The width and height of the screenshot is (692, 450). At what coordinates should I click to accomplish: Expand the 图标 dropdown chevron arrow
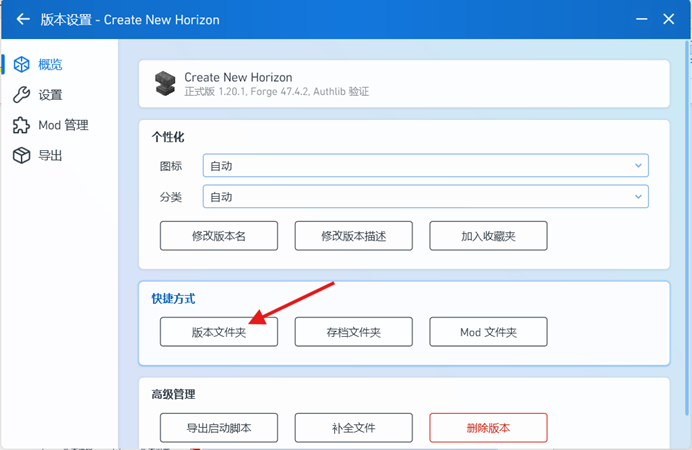[638, 166]
